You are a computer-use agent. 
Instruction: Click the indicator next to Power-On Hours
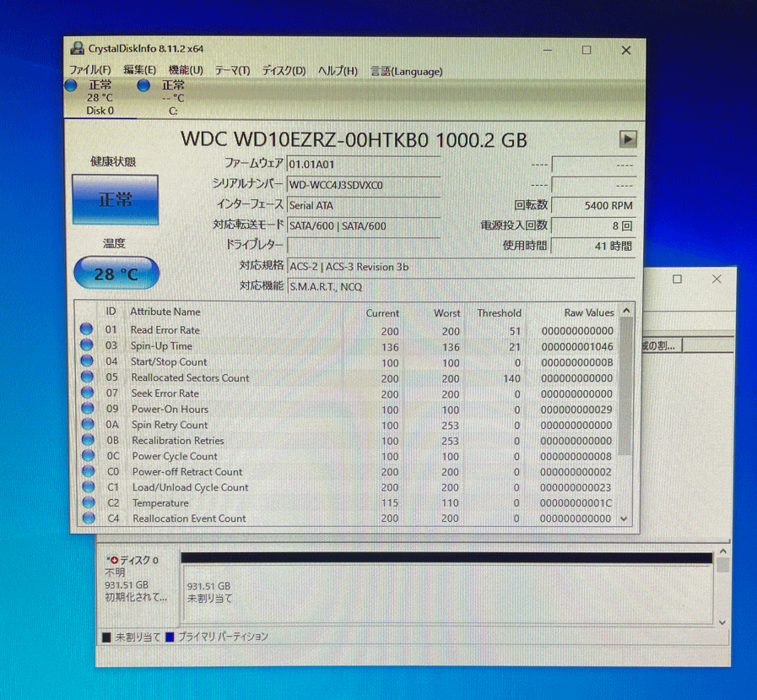pyautogui.click(x=88, y=409)
